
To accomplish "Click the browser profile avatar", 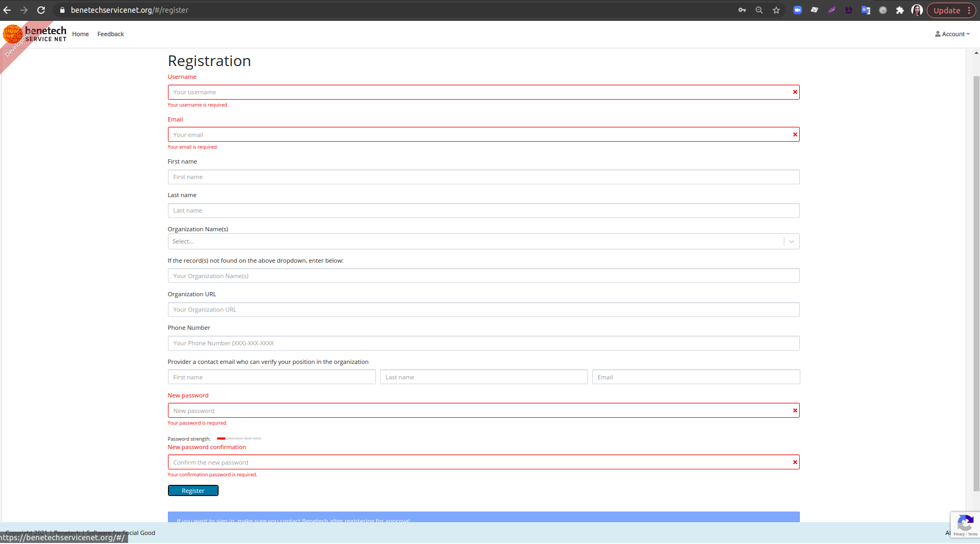I will [x=917, y=10].
